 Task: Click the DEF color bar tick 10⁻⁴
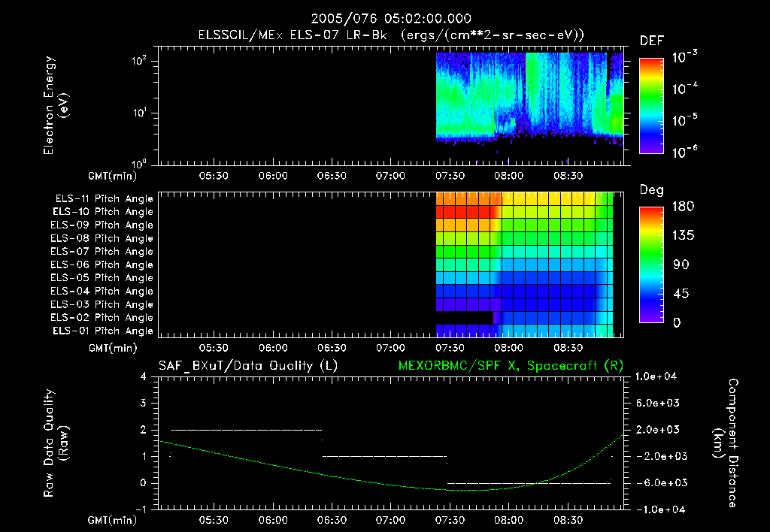tap(685, 89)
